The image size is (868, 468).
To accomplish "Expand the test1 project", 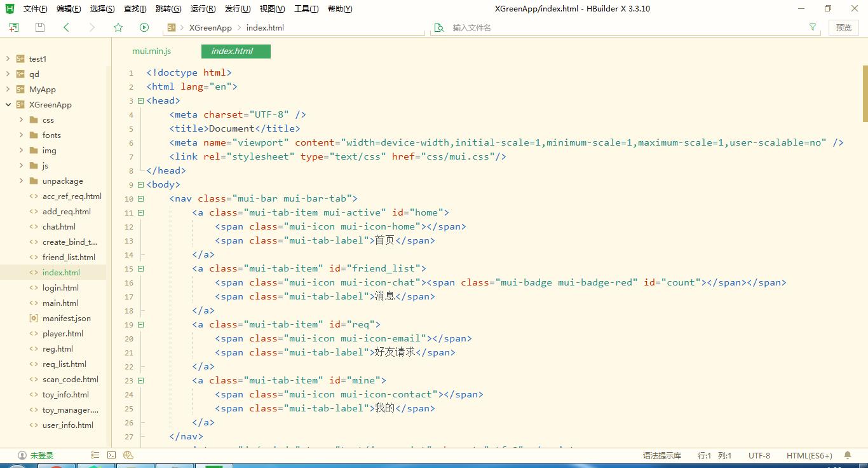I will [8, 59].
